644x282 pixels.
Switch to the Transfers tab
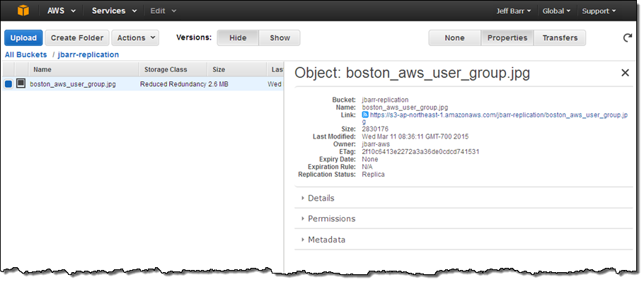560,37
